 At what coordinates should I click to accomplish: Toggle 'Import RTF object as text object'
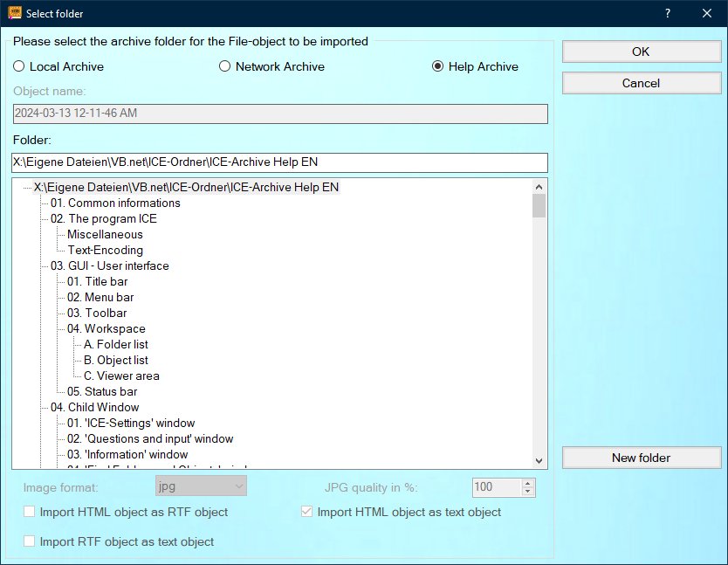pos(30,541)
